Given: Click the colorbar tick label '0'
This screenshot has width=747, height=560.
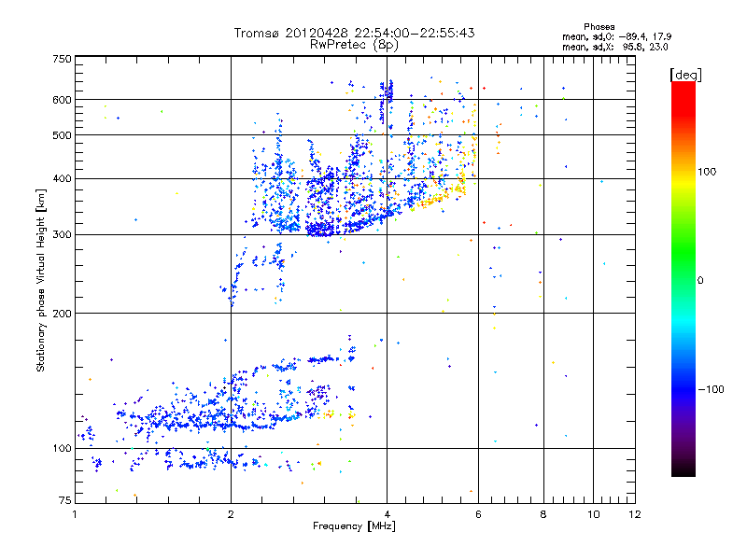Looking at the screenshot, I should (x=700, y=281).
